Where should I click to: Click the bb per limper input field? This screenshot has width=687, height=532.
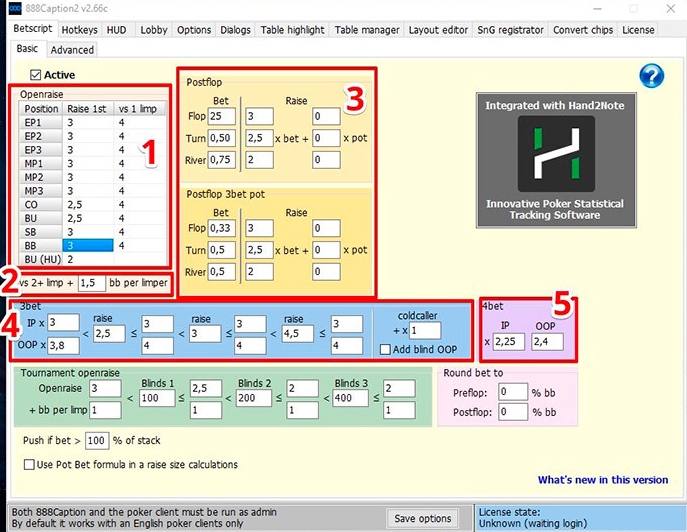click(x=91, y=283)
